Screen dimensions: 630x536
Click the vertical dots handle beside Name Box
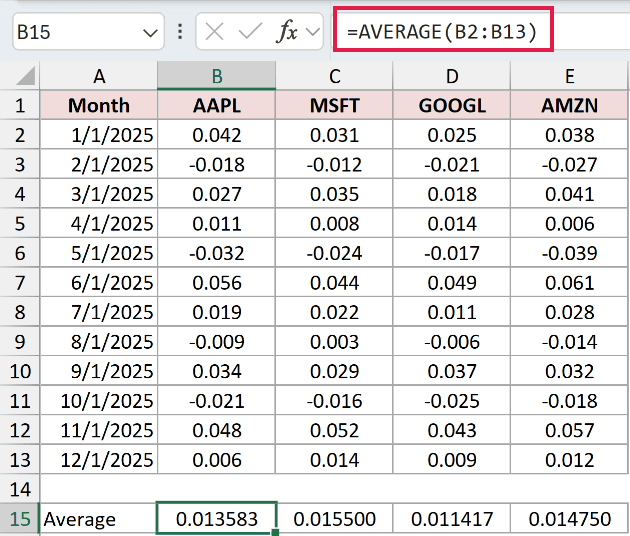point(180,31)
